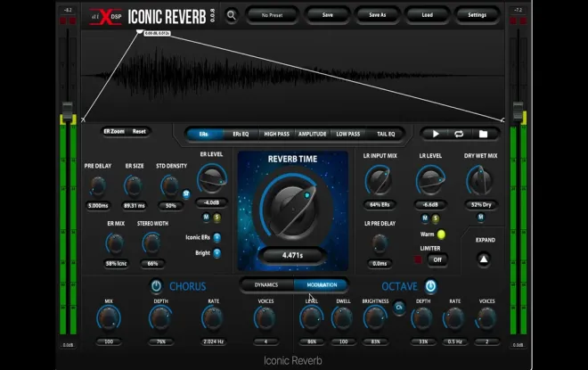Click the preset search magnifier icon
The height and width of the screenshot is (370, 588).
point(232,15)
